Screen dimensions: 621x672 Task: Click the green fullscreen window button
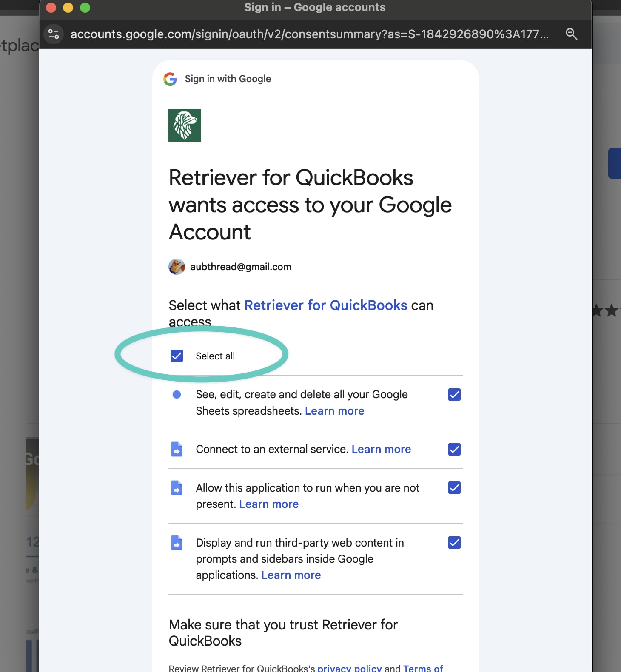[x=85, y=8]
